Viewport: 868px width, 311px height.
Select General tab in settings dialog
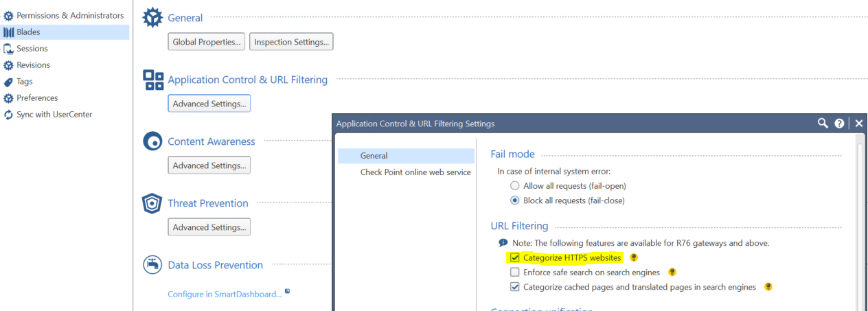(x=406, y=156)
